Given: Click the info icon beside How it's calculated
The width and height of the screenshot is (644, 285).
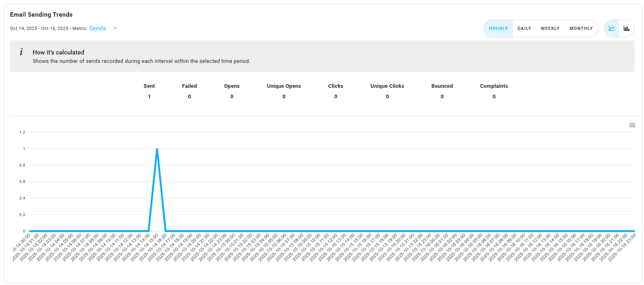Looking at the screenshot, I should 21,52.
